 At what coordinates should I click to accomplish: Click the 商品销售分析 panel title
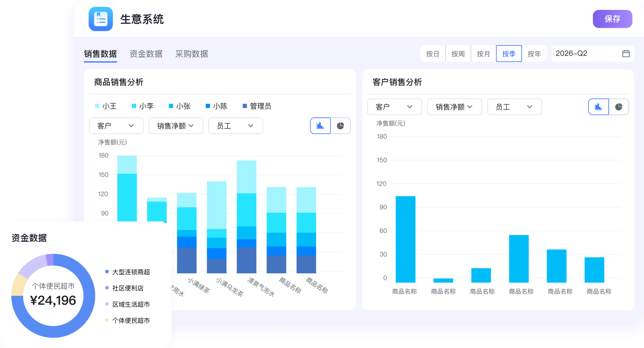pos(119,82)
